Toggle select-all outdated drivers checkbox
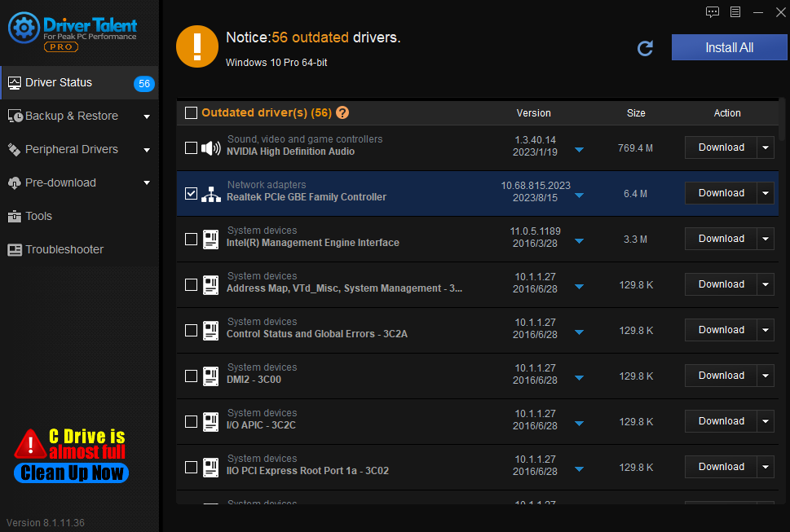The image size is (790, 532). click(x=191, y=112)
